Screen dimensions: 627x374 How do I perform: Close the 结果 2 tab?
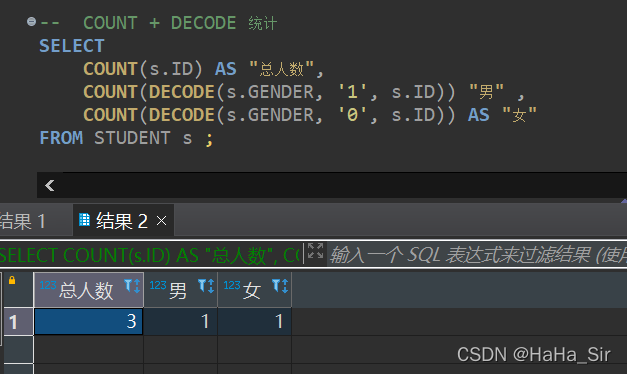(x=162, y=220)
